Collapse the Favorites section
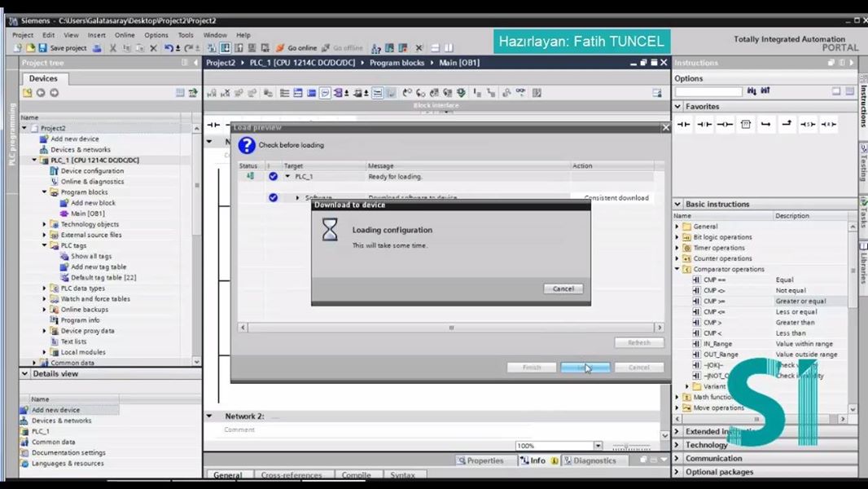 coord(678,106)
